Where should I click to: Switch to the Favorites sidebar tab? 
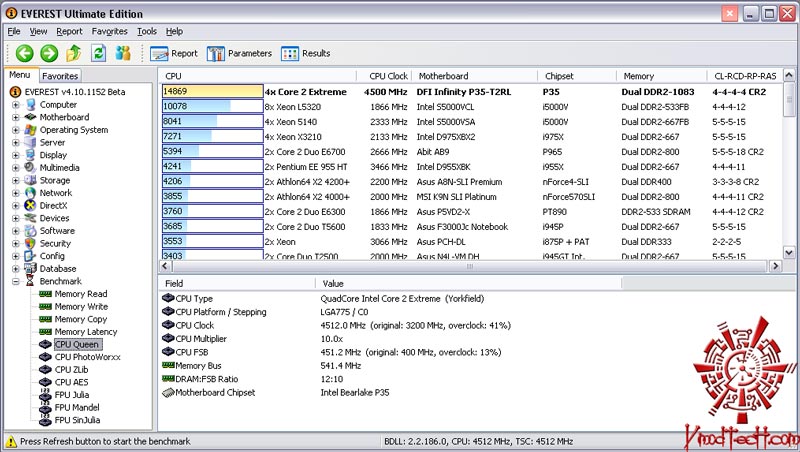[60, 76]
